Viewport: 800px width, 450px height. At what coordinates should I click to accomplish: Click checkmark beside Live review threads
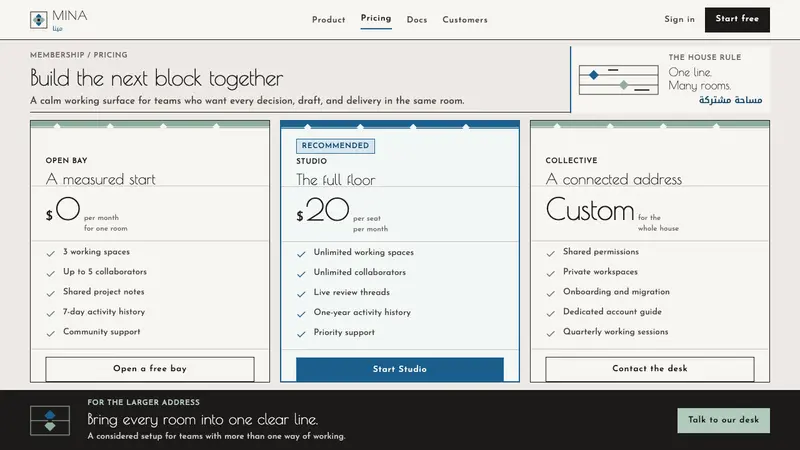point(301,293)
